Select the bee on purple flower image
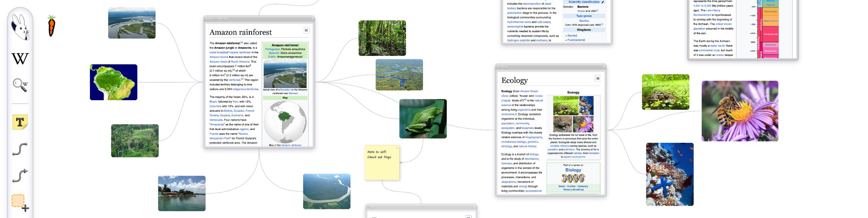Viewport: 868px width, 218px height. [x=739, y=111]
